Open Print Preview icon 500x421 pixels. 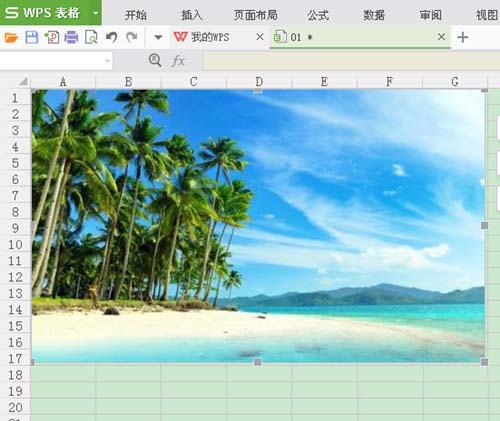pos(91,37)
